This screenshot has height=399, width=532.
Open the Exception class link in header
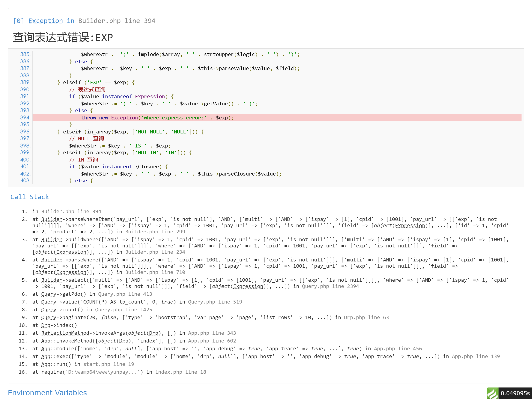[45, 21]
